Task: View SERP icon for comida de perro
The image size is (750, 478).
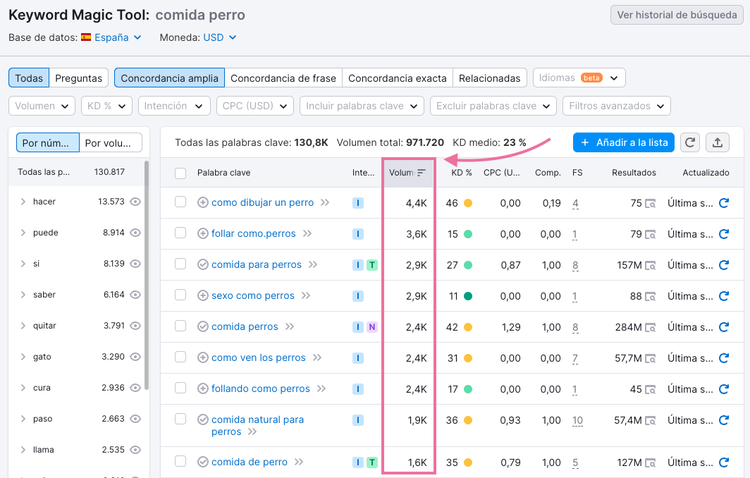Action: [650, 463]
